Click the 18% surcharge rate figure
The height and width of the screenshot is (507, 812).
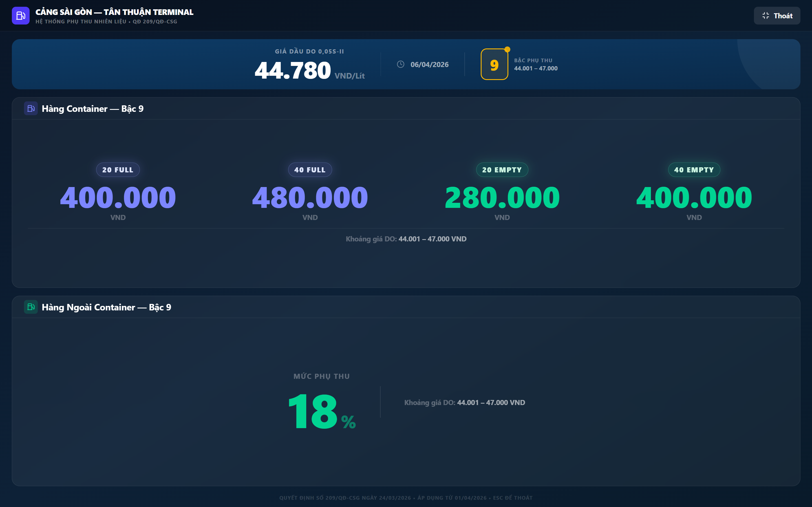(x=321, y=411)
